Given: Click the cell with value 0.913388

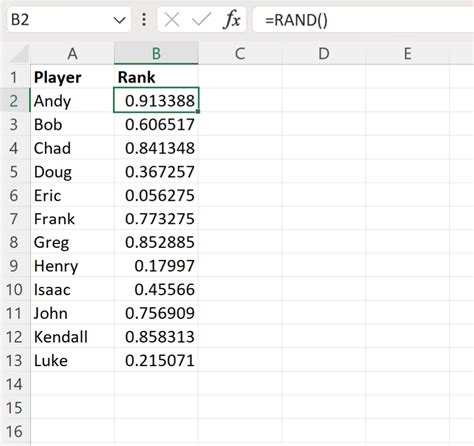Looking at the screenshot, I should (156, 101).
